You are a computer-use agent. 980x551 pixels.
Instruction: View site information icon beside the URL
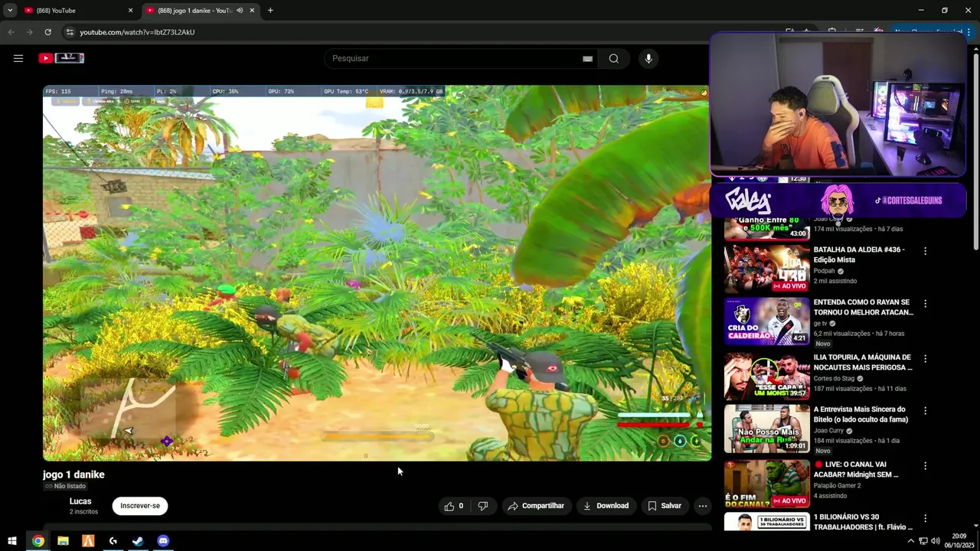coord(69,32)
